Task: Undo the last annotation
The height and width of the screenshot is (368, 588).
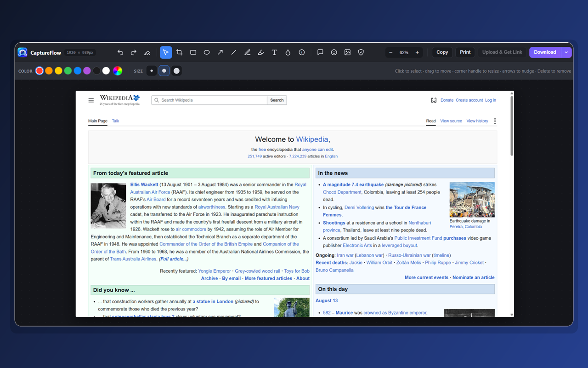Action: point(120,52)
